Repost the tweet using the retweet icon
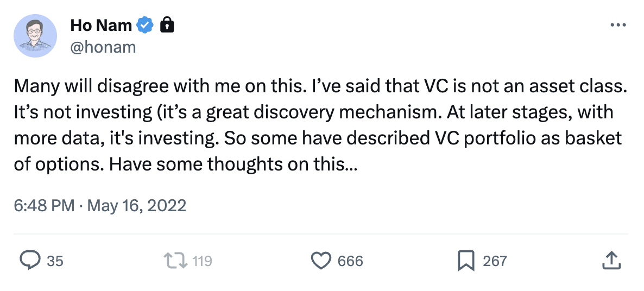644x291 pixels. tap(175, 261)
